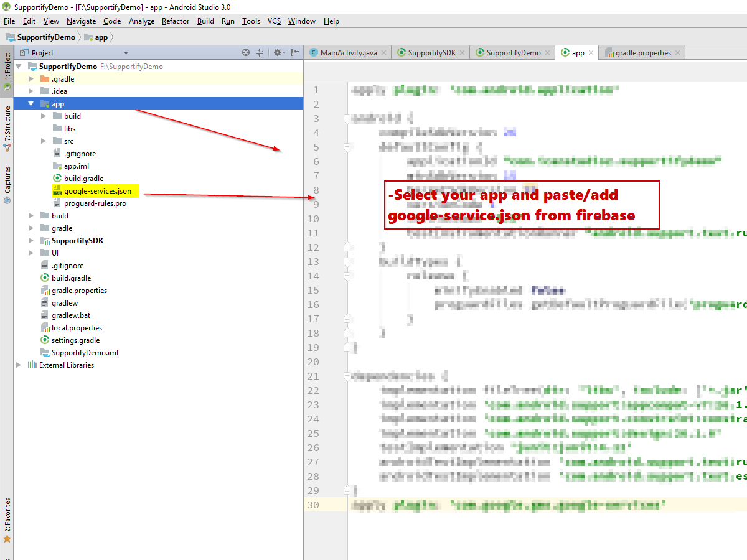The height and width of the screenshot is (560, 747).
Task: Open the Code menu
Action: click(112, 21)
